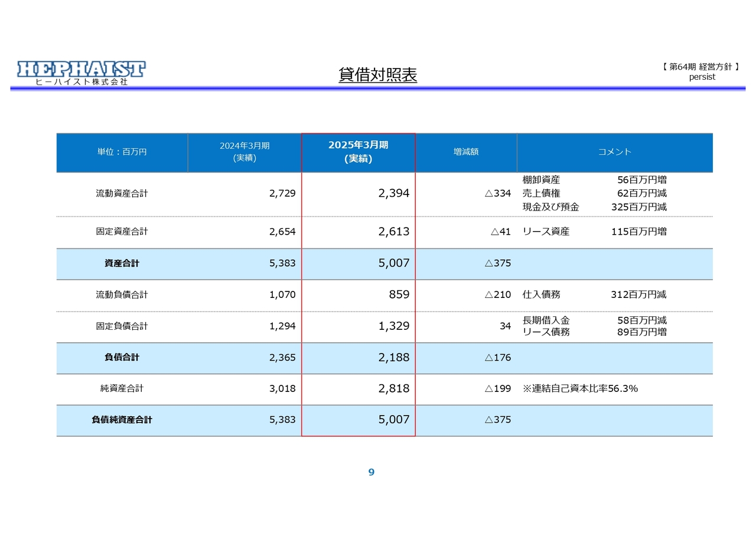Select the 2025年3月期 (実績) column header
Image resolution: width=756 pixels, height=535 pixels.
[359, 152]
